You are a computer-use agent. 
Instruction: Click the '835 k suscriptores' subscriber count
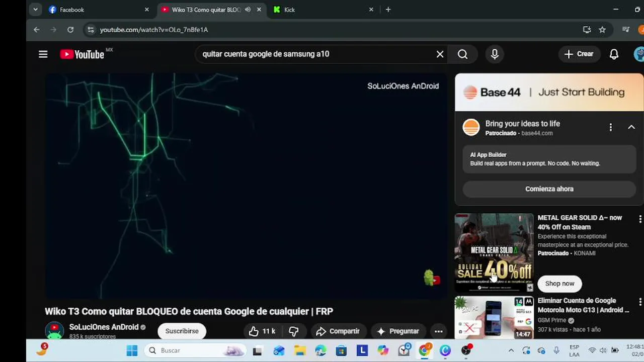pyautogui.click(x=93, y=336)
